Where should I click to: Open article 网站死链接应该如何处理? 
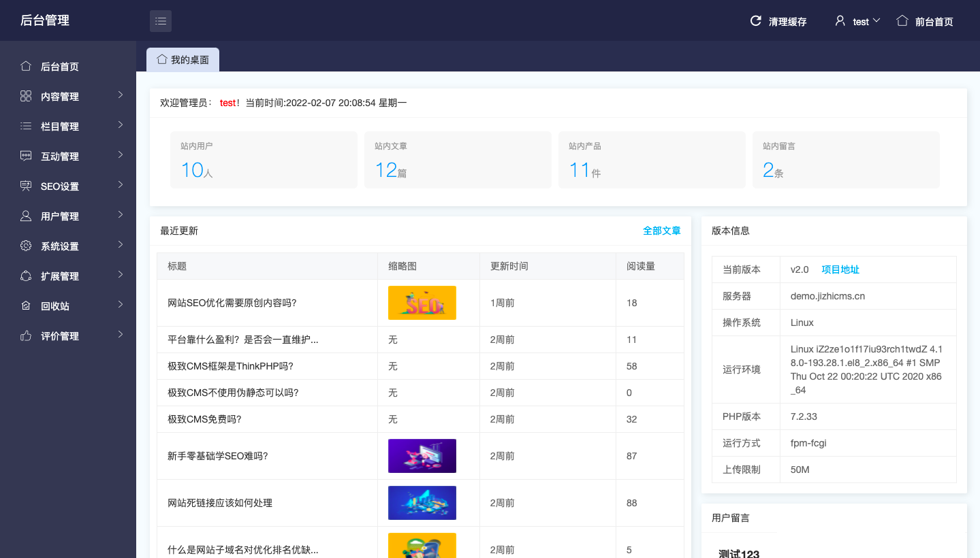point(220,503)
